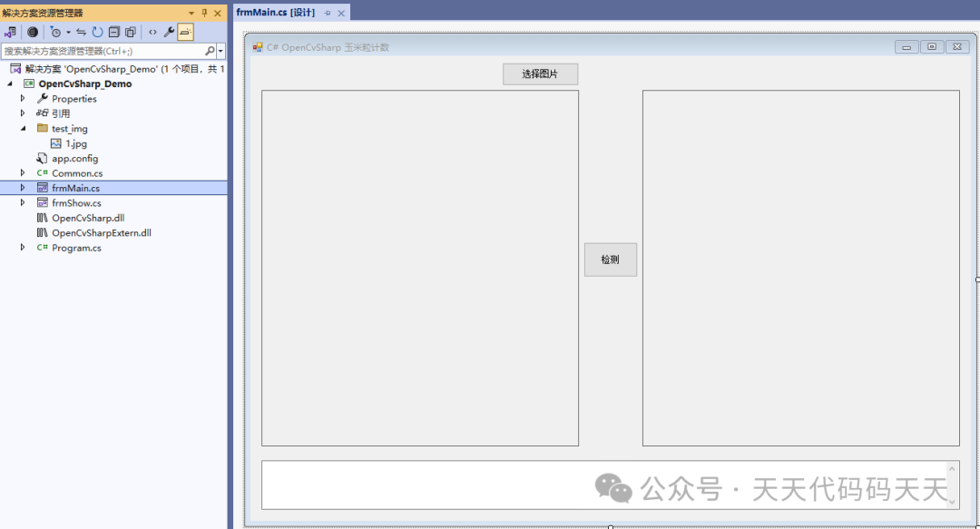Open the pending changes filter dropdown arrow

[68, 33]
